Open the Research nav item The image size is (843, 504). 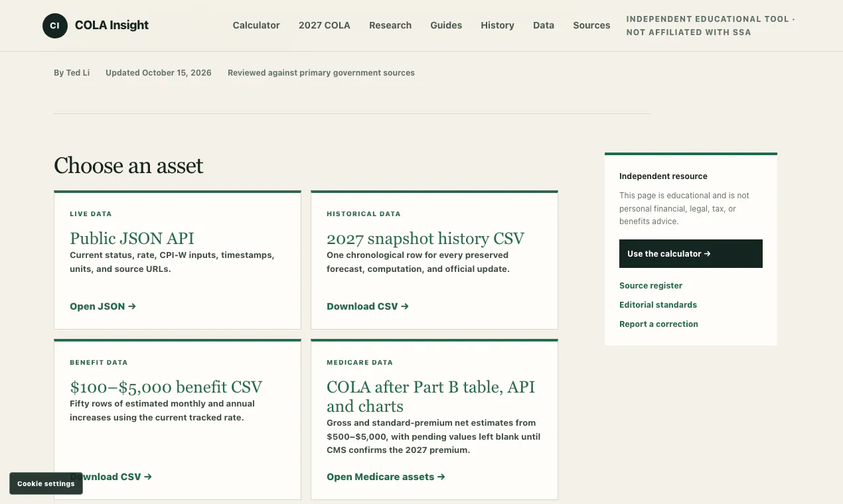point(390,25)
